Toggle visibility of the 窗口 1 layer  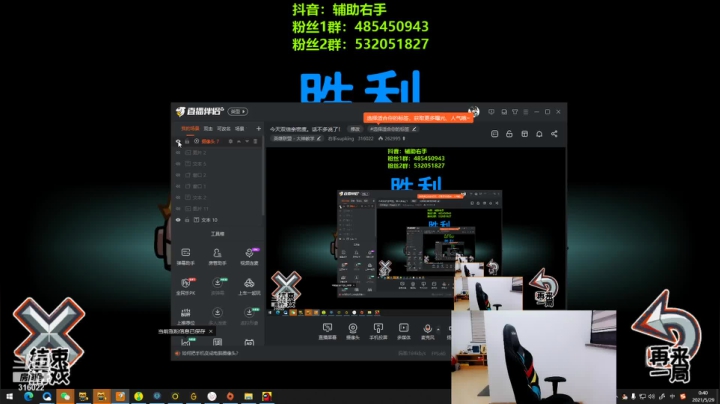(178, 186)
